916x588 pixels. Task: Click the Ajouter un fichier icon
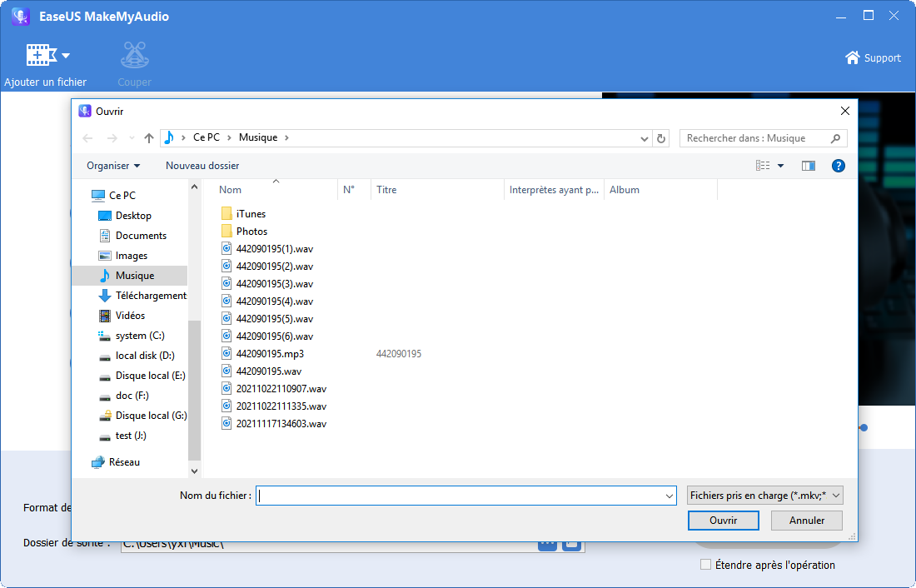[41, 56]
